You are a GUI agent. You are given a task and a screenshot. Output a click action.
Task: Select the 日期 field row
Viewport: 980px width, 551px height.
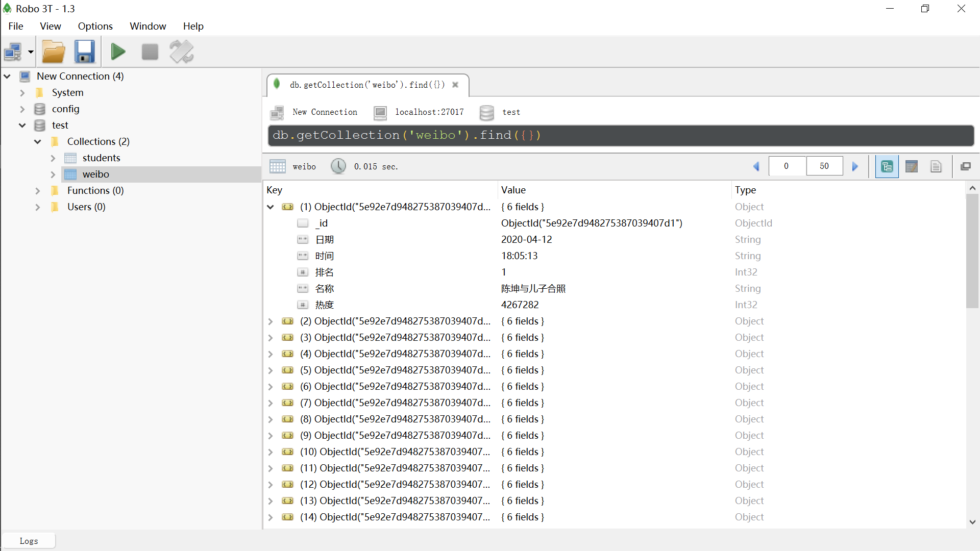point(615,240)
